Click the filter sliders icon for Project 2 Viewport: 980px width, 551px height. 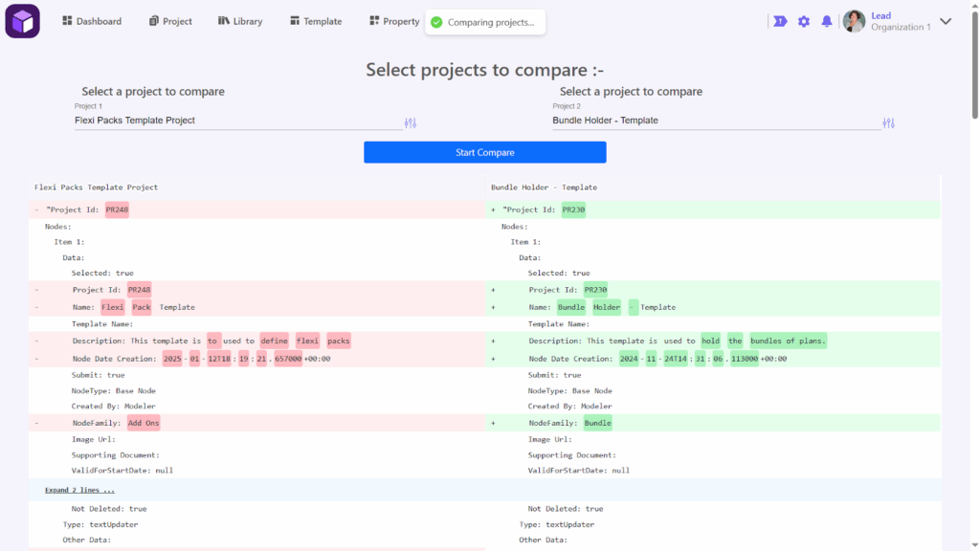[888, 122]
